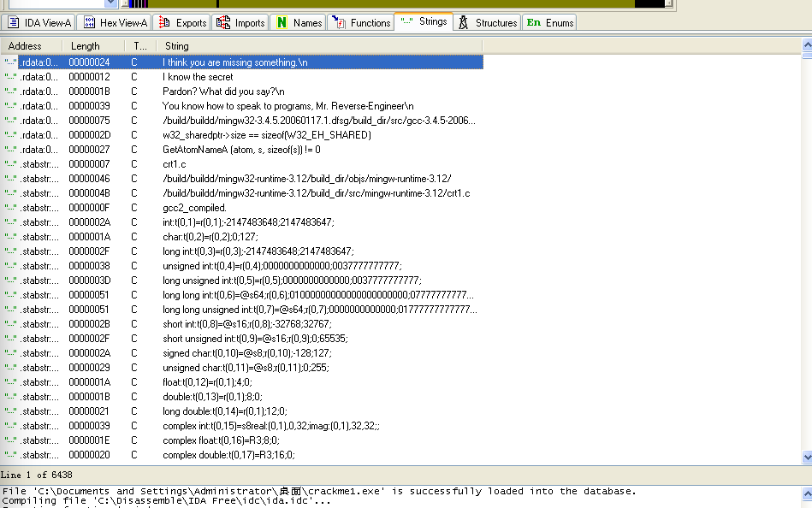The image size is (812, 508).
Task: Open the Imports tab
Action: [x=240, y=23]
